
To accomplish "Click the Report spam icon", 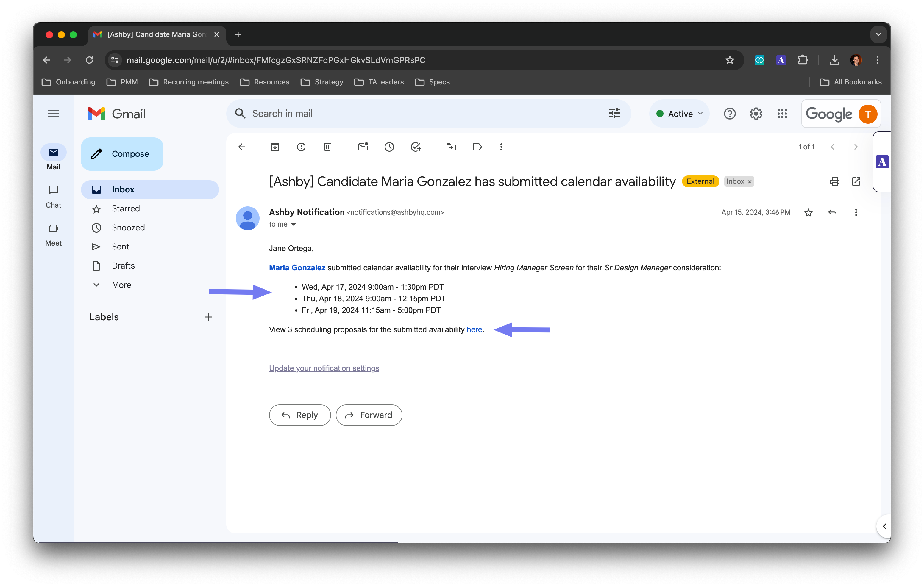I will click(301, 147).
